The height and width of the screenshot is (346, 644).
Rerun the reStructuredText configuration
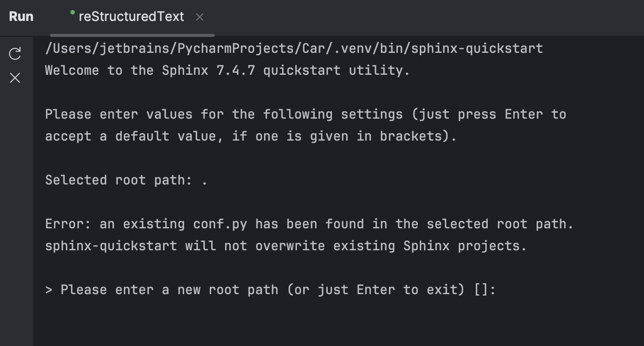pyautogui.click(x=15, y=54)
